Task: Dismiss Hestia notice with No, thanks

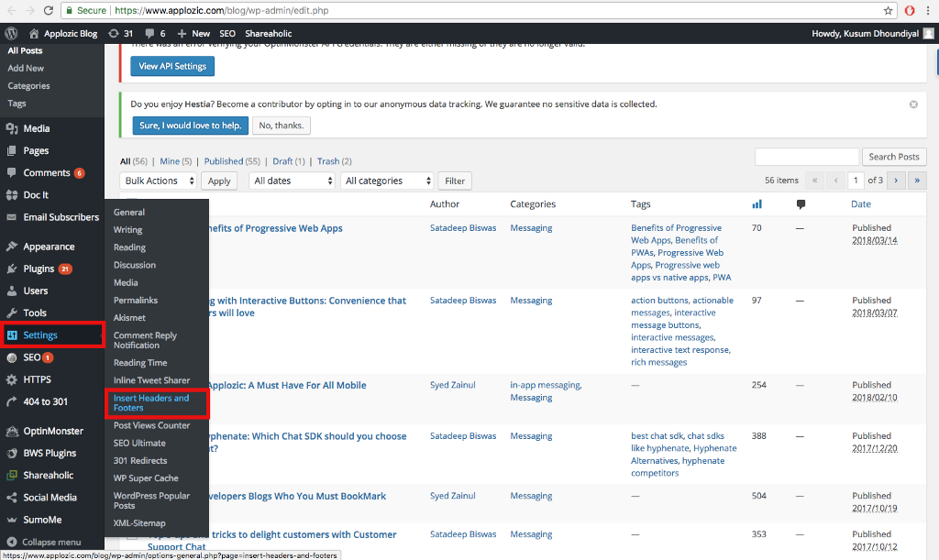Action: point(281,125)
